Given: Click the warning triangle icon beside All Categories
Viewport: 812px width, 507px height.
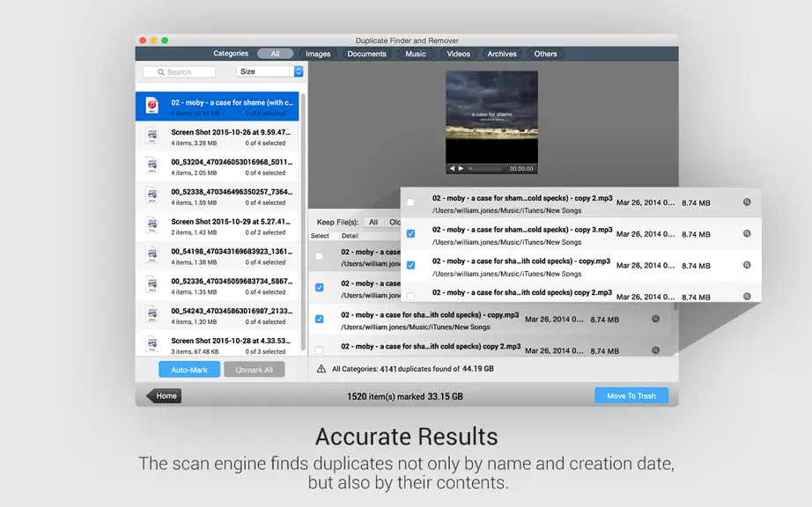Looking at the screenshot, I should pos(321,369).
